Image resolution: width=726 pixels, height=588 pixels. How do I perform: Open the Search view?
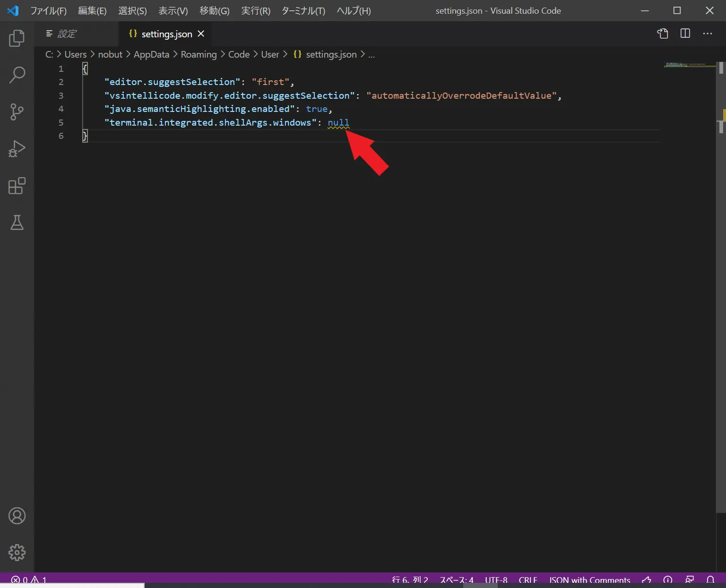point(17,75)
